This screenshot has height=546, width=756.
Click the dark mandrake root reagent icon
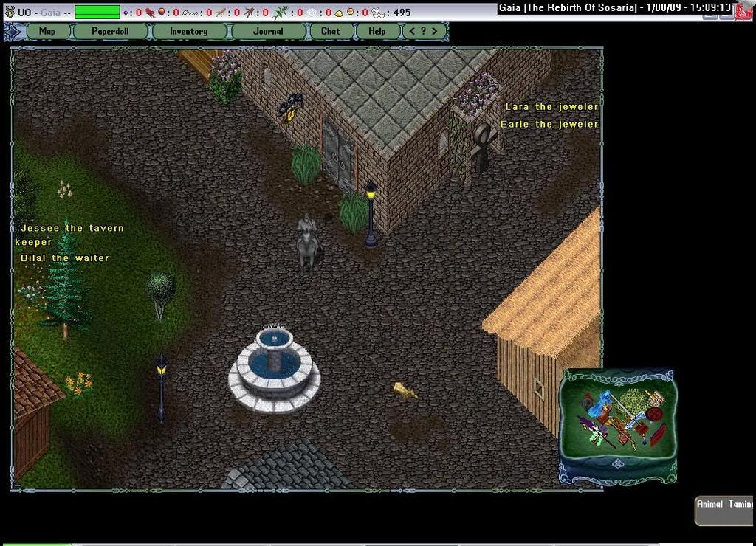point(250,13)
